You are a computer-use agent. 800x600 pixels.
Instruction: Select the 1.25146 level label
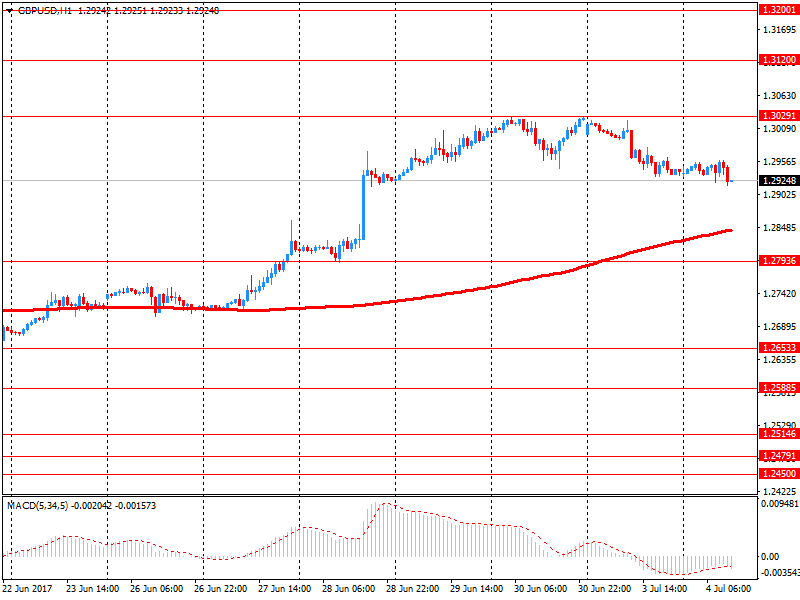(x=779, y=434)
